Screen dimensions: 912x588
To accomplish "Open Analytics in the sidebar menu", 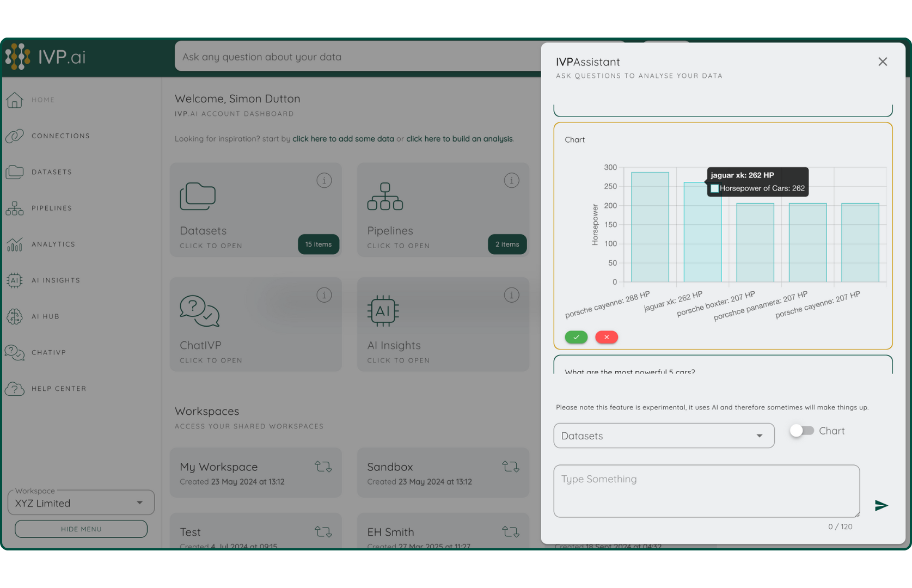I will click(53, 244).
